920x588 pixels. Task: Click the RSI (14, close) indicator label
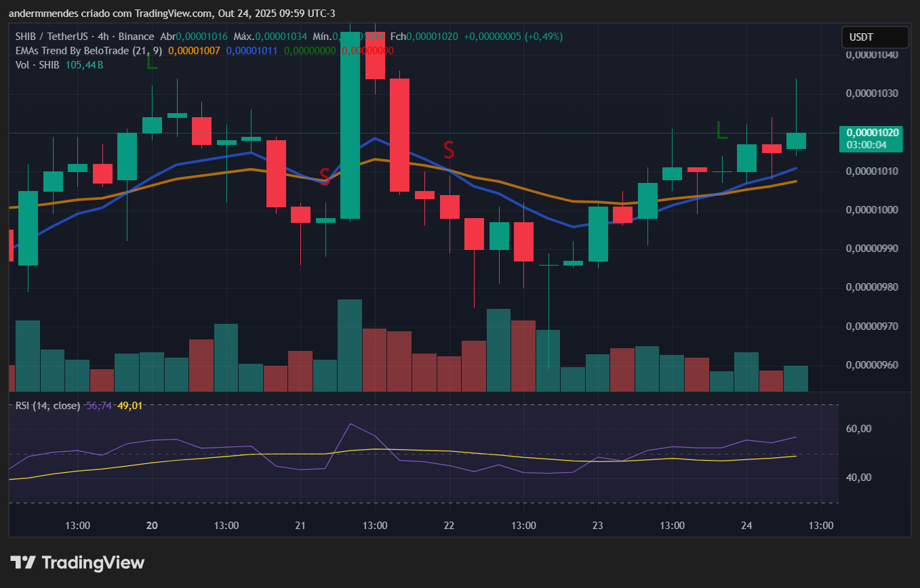pyautogui.click(x=47, y=406)
